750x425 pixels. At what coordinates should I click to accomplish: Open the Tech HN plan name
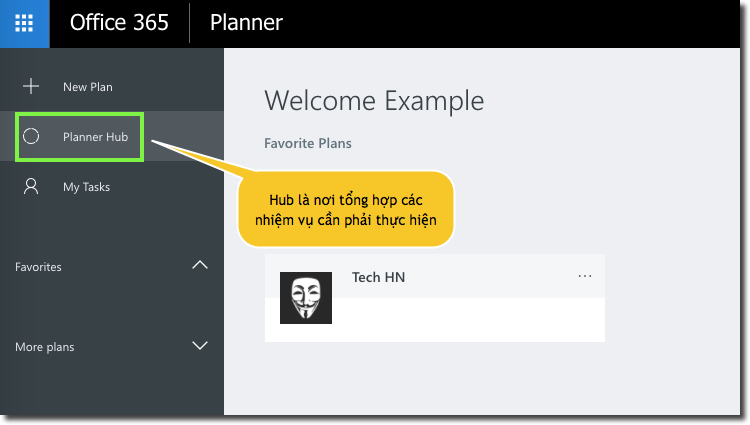point(378,277)
